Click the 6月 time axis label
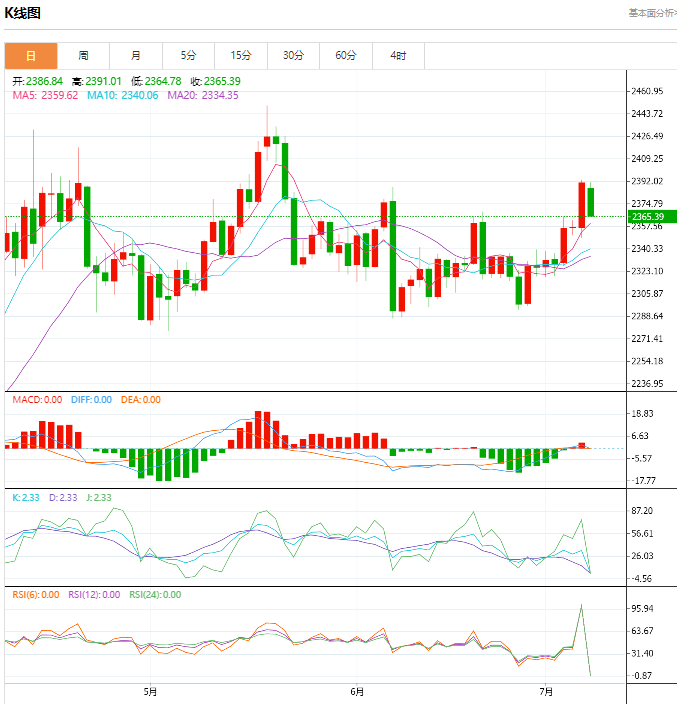Viewport: 677px width, 704px height. [357, 692]
